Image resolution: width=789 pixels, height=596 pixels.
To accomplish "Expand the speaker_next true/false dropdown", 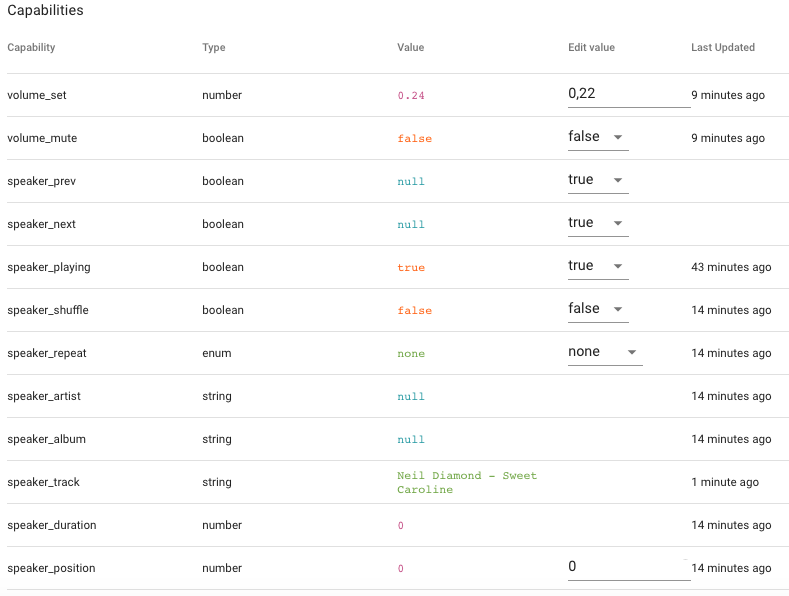I will coord(597,223).
